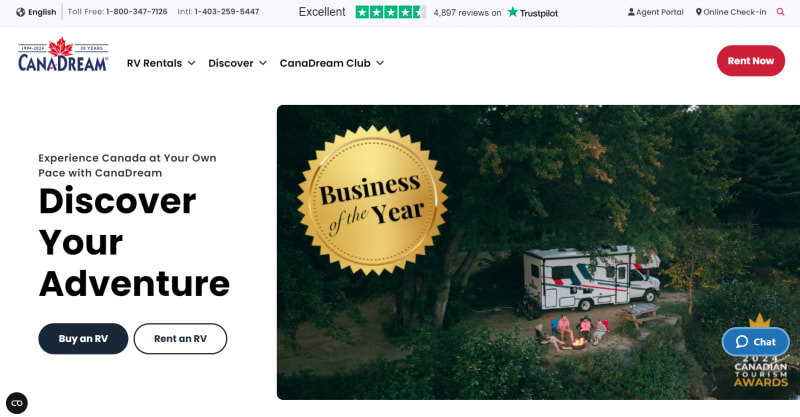Open the language globe icon

20,12
